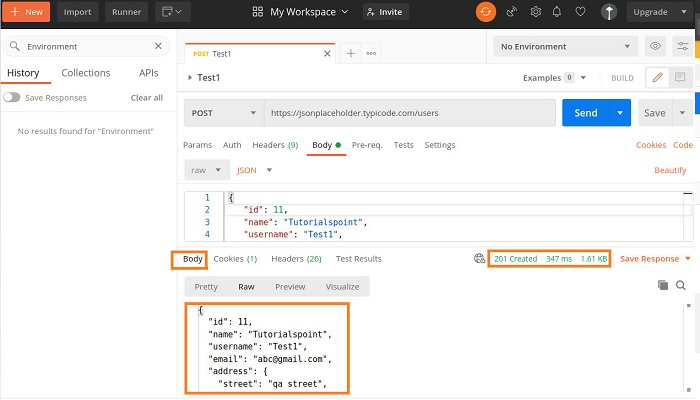700x400 pixels.
Task: Clear the Environment search text
Action: point(158,46)
